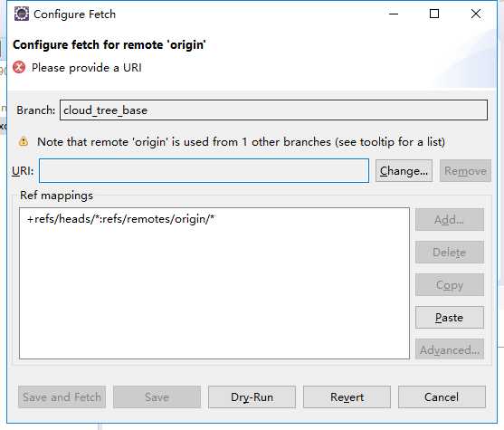This screenshot has height=430, width=504.
Task: Click the note about origin's other branches
Action: [241, 142]
